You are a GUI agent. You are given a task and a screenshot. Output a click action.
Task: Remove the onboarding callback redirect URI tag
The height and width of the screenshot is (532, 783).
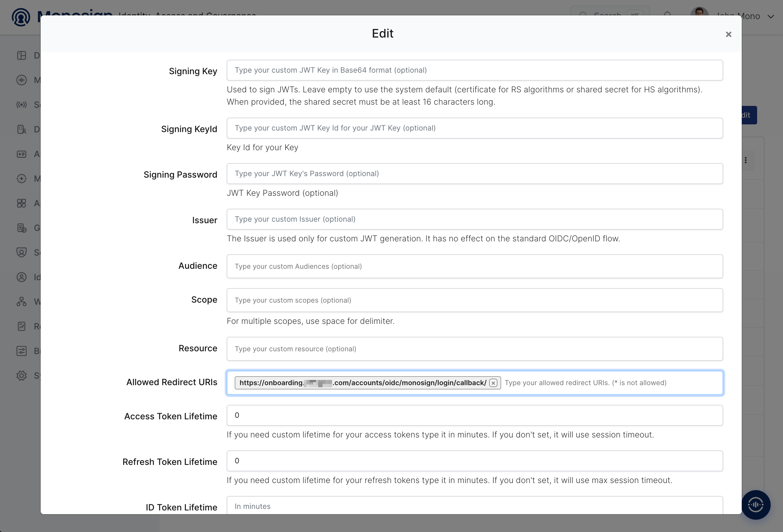click(493, 383)
